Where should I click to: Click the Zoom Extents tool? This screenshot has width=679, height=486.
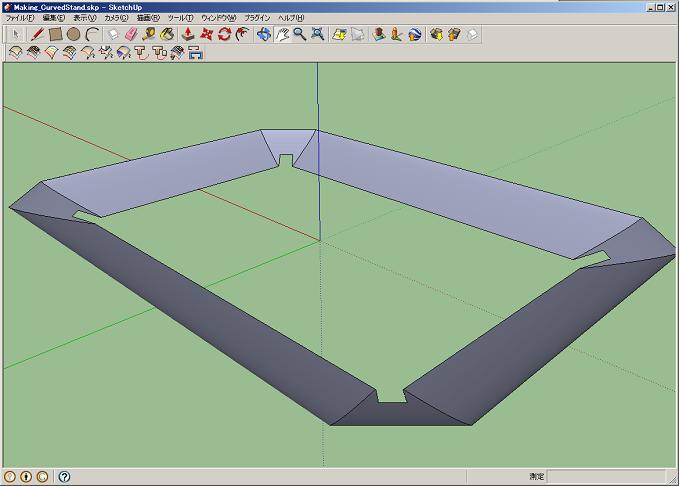(317, 34)
